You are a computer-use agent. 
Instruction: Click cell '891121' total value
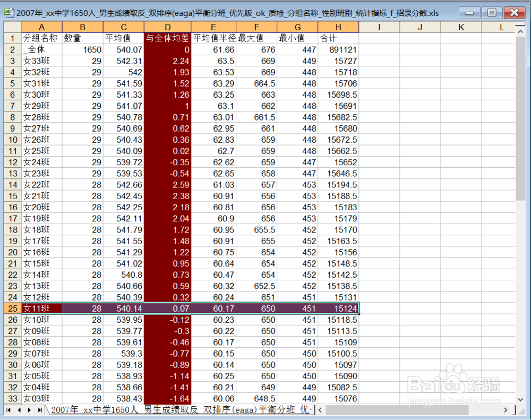tap(338, 49)
